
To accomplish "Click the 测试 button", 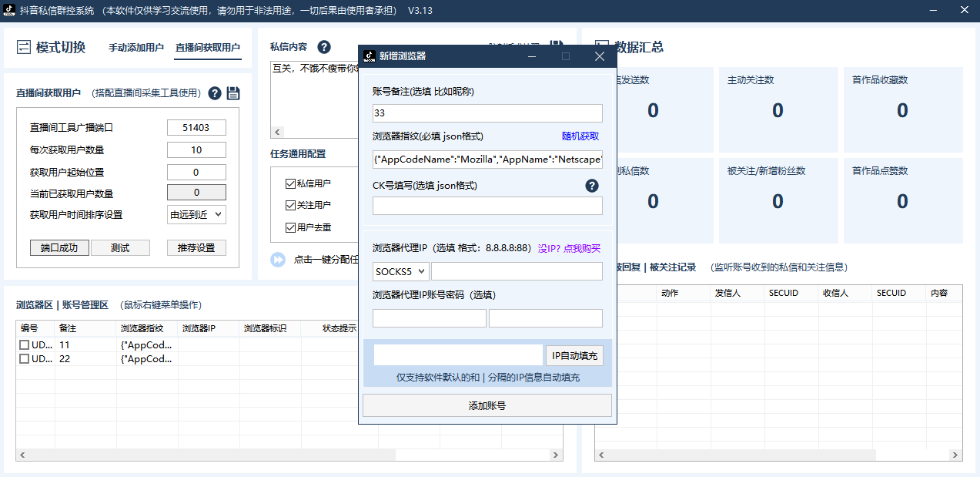I will coord(120,248).
